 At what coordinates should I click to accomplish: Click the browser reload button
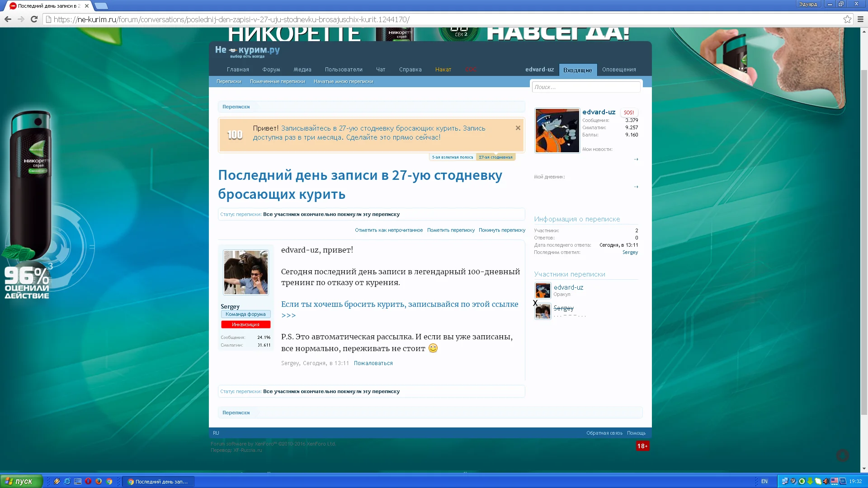(x=34, y=19)
